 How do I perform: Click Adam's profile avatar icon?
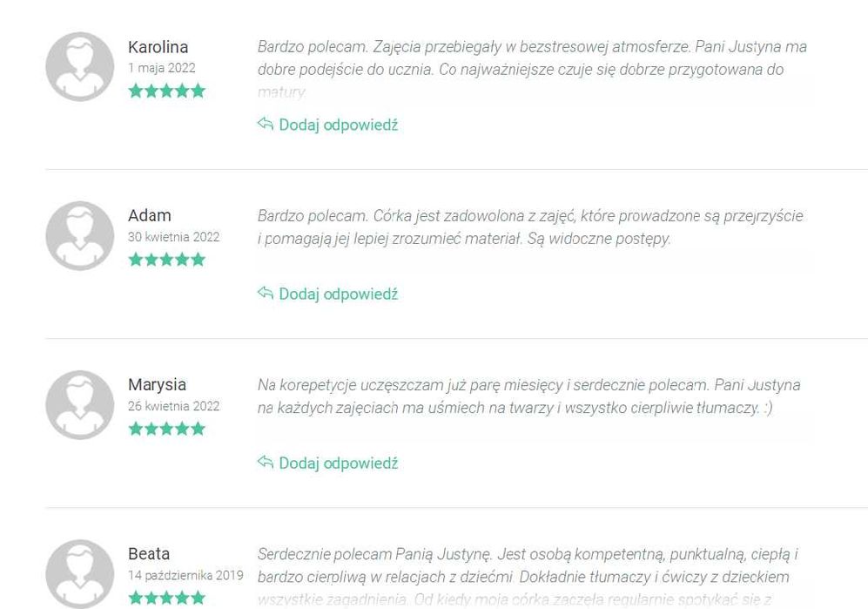[80, 235]
